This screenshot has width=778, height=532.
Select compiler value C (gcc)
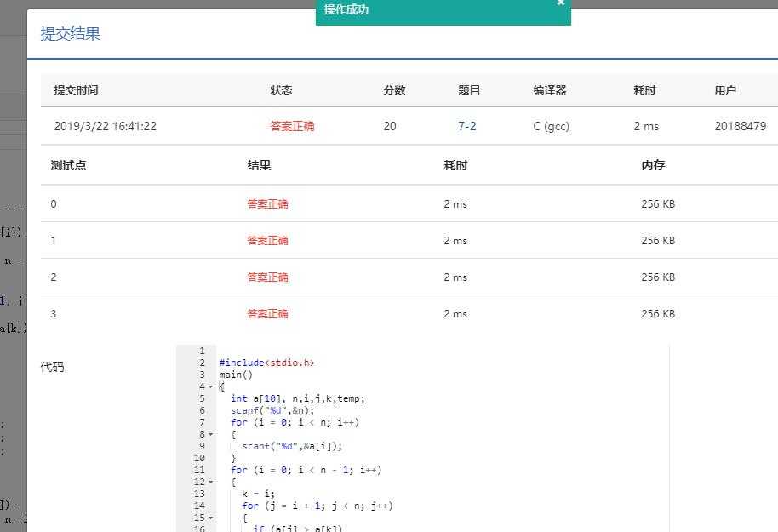[552, 126]
